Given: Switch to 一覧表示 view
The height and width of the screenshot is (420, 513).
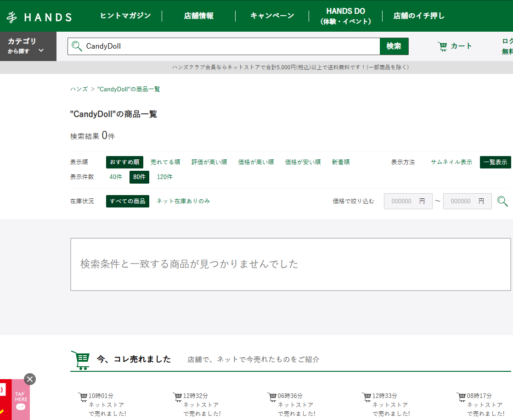Looking at the screenshot, I should pyautogui.click(x=496, y=162).
